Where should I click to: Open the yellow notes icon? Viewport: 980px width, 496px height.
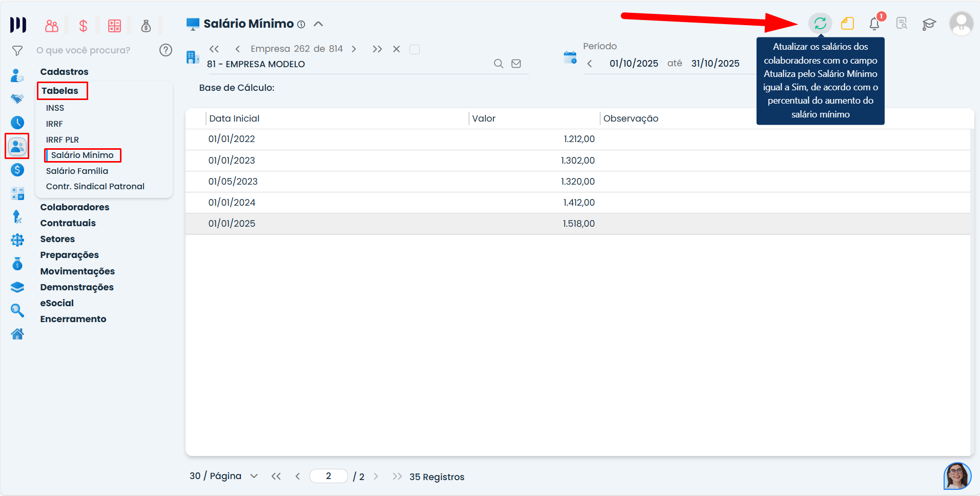pos(847,24)
